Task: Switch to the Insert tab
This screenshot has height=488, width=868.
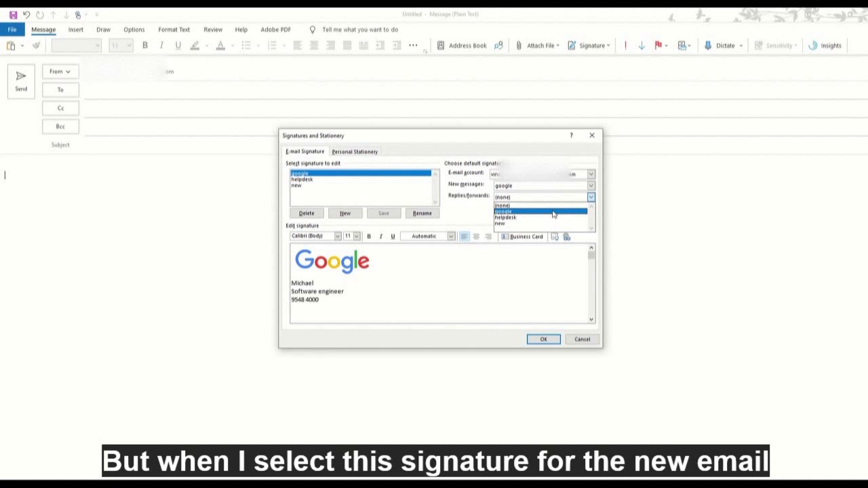Action: pos(75,29)
